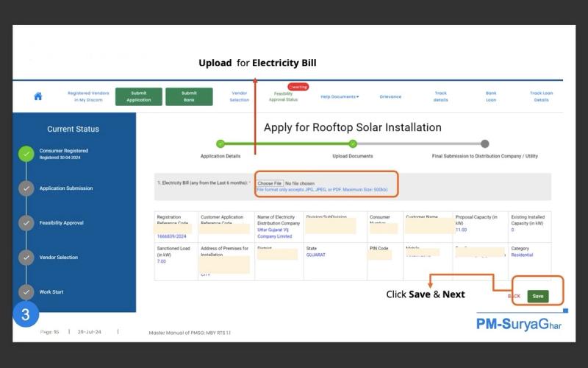
Task: Click the state value GUJARAT
Action: (316, 255)
